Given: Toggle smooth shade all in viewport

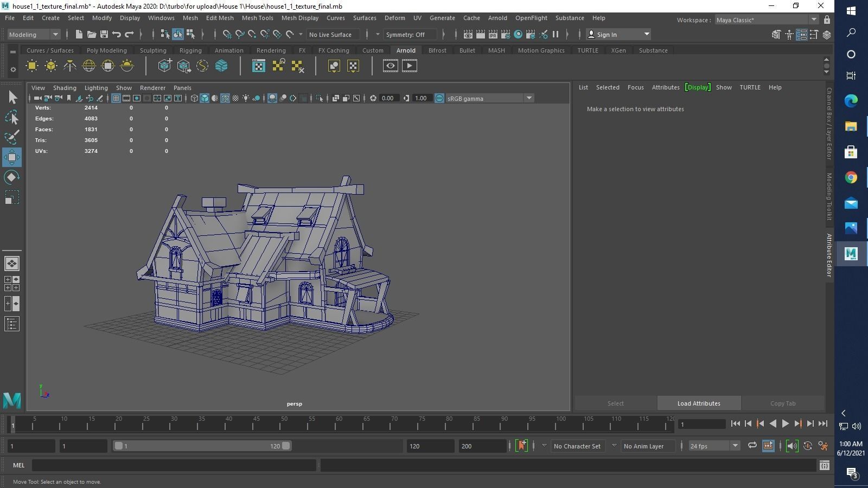Looking at the screenshot, I should 205,98.
